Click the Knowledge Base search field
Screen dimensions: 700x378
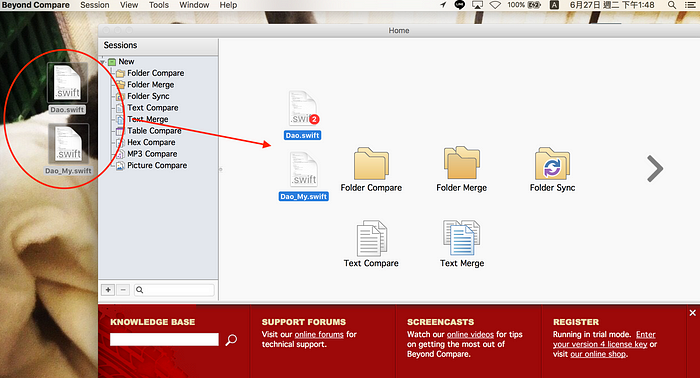[164, 340]
